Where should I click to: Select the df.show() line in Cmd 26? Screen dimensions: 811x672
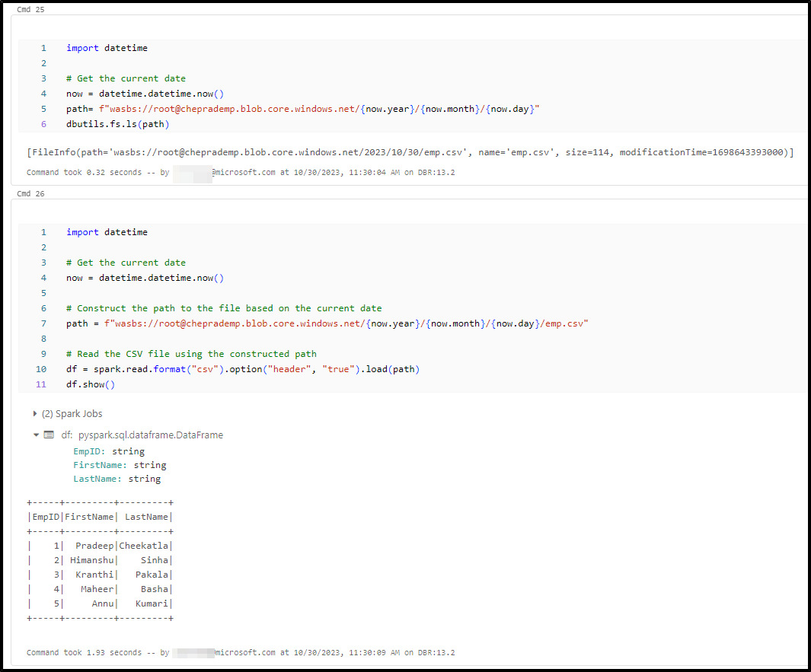[90, 384]
